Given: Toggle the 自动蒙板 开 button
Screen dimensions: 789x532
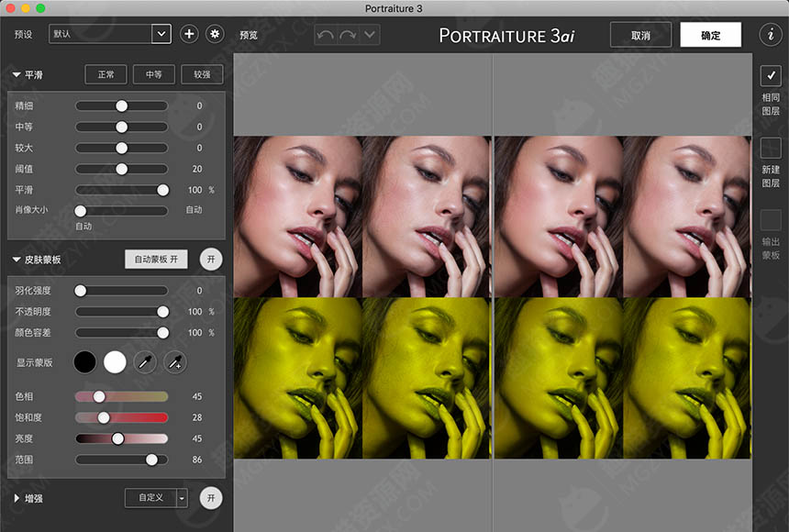Looking at the screenshot, I should click(156, 260).
